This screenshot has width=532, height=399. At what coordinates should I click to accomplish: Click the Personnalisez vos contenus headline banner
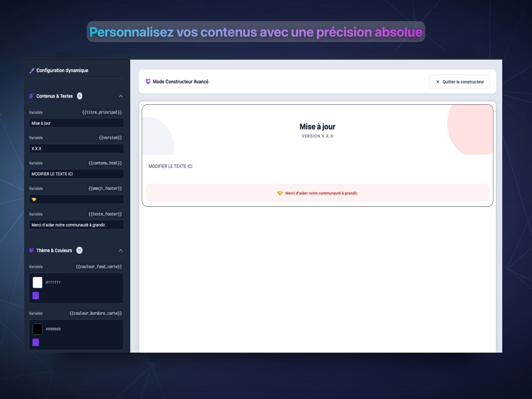256,32
